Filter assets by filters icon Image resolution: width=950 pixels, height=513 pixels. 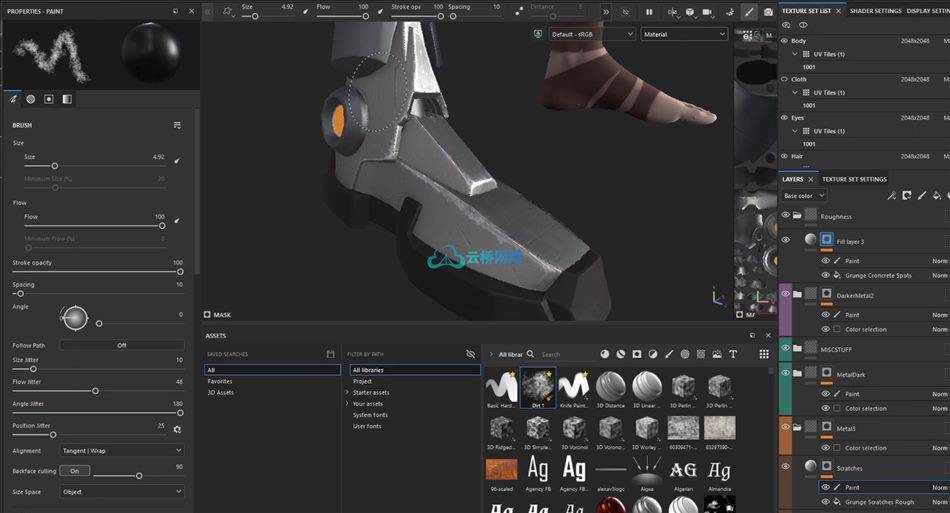click(x=653, y=354)
